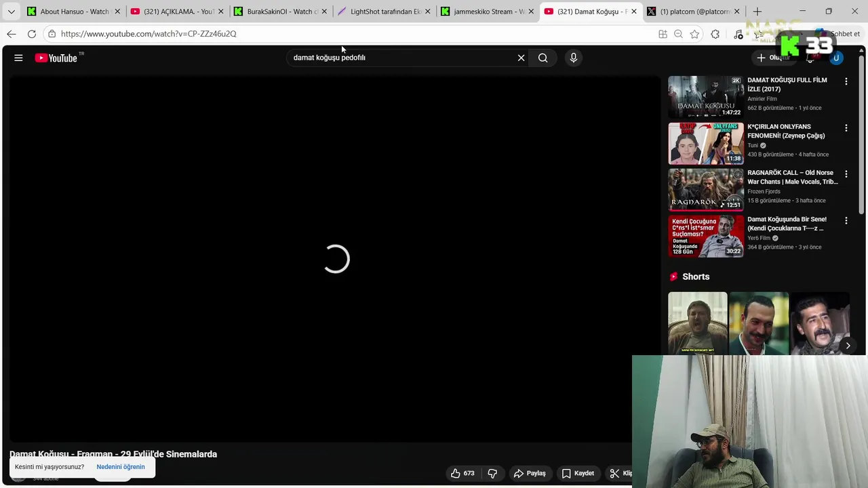Share the video with Paylaş
This screenshot has width=868, height=488.
coord(530,473)
